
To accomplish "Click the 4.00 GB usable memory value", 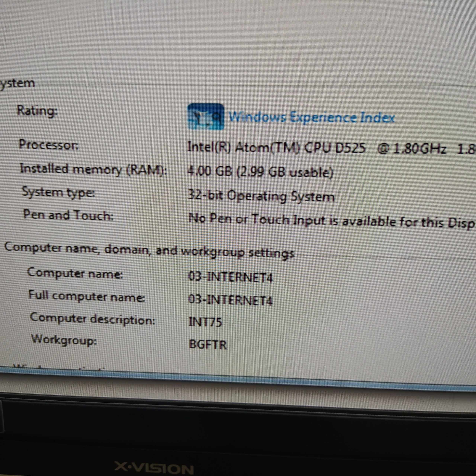I will (260, 172).
